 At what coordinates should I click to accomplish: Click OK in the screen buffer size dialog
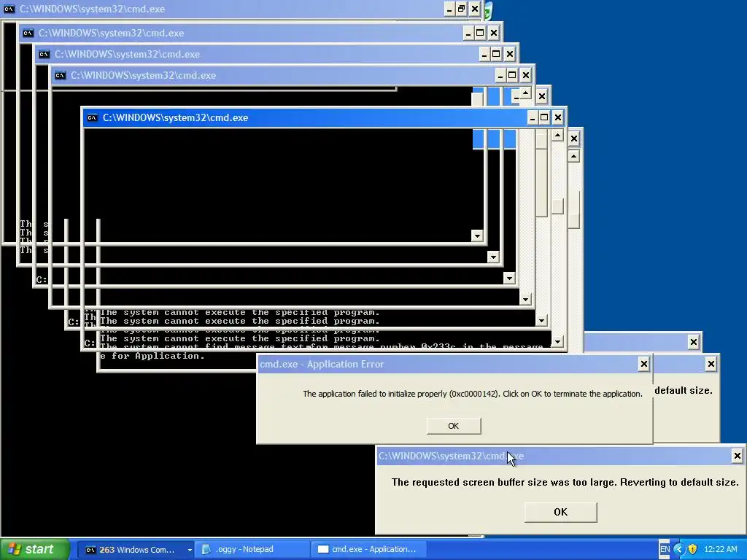[560, 512]
